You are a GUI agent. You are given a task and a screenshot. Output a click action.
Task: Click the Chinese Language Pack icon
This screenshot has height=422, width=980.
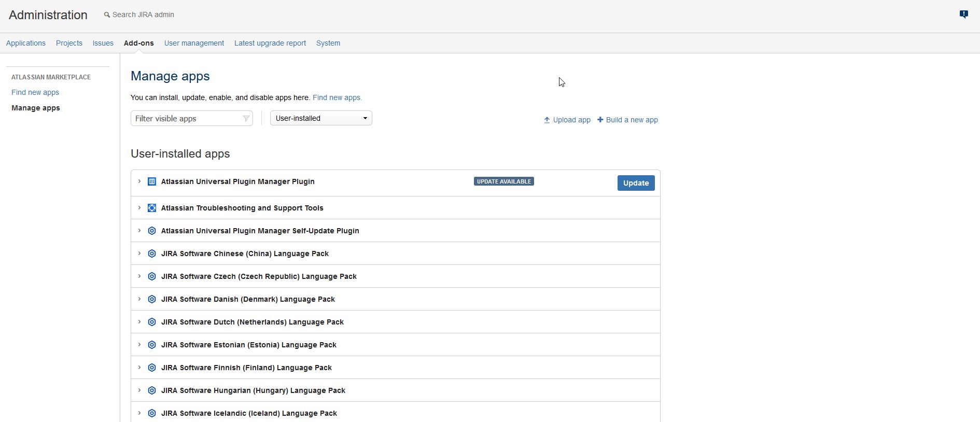[x=152, y=254]
